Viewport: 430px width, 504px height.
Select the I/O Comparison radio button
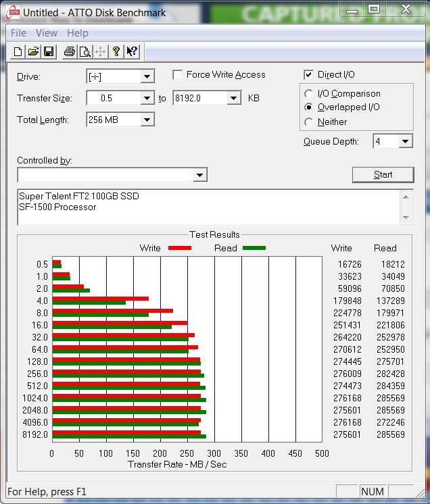(x=309, y=94)
